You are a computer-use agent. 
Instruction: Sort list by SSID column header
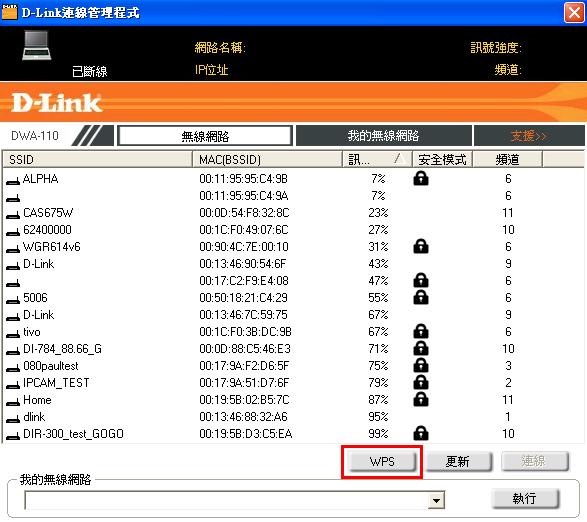98,160
